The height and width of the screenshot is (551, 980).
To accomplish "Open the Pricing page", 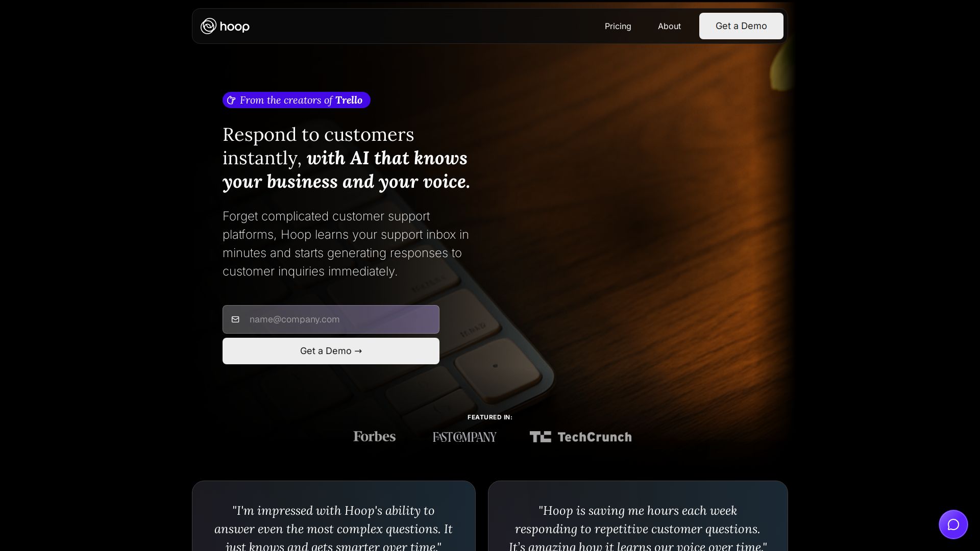I will point(618,26).
